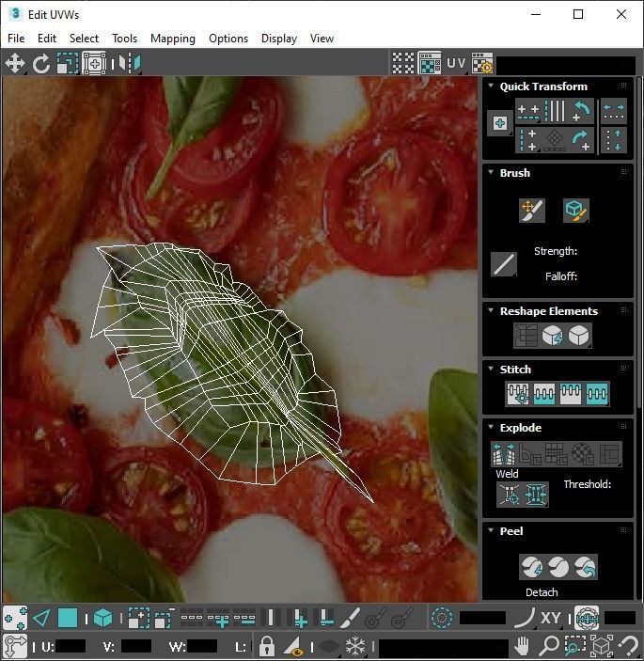The image size is (644, 661).
Task: Collapse the Quick Transform rollout
Action: point(491,86)
